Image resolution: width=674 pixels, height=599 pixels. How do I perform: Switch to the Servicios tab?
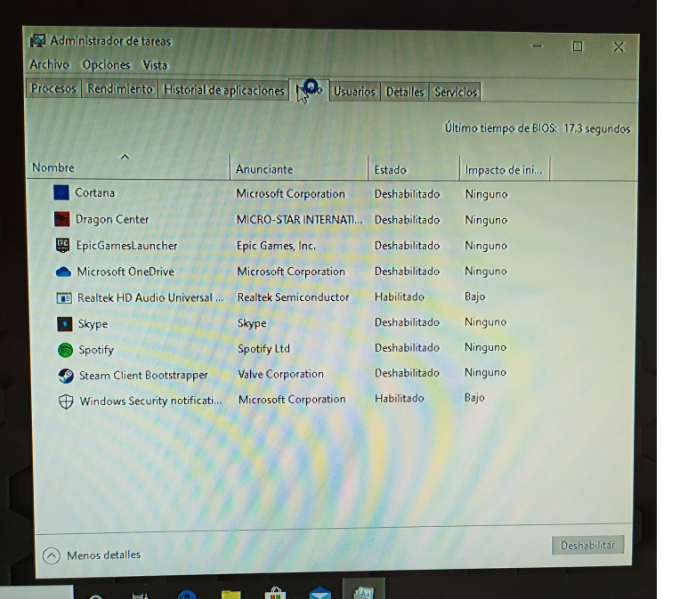point(455,92)
